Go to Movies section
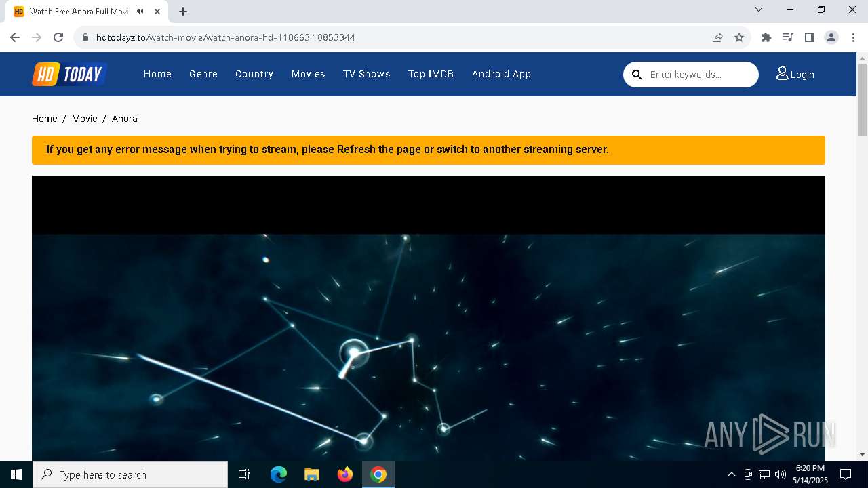The image size is (868, 488). (x=309, y=74)
